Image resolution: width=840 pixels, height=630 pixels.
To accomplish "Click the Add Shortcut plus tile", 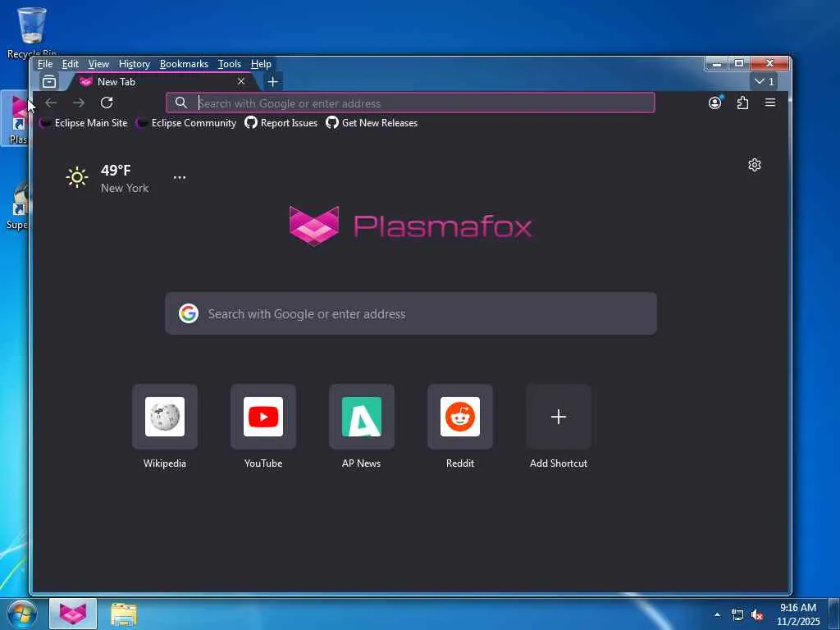I will (x=559, y=417).
